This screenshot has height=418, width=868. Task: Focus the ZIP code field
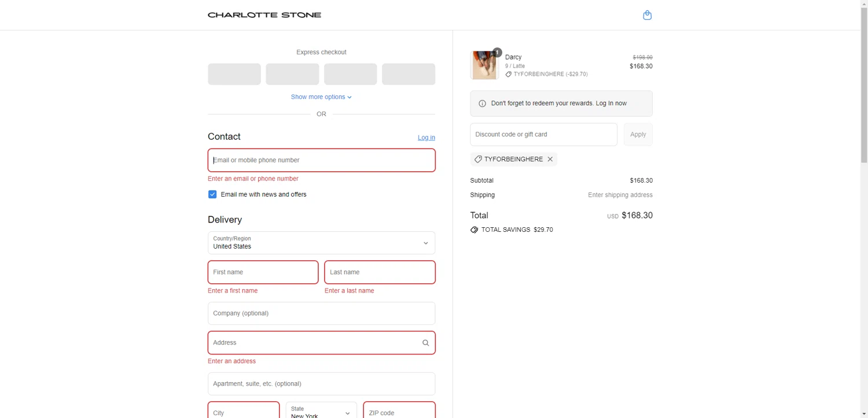[x=399, y=410]
